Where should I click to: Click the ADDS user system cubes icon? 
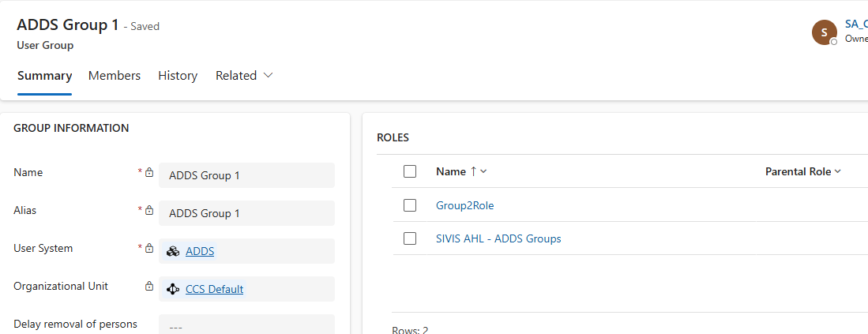coord(173,251)
